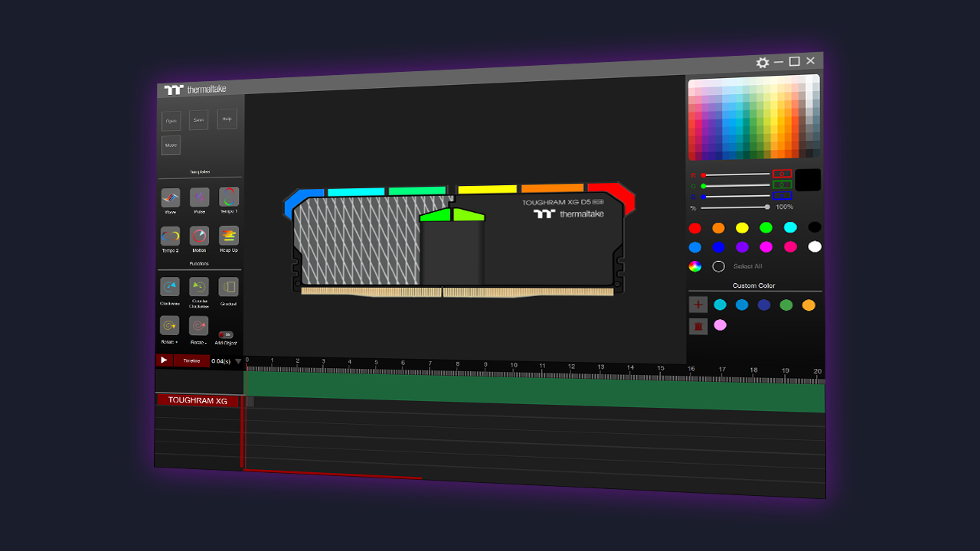Select the orange LED segment on RAM
Image resolution: width=980 pixels, height=551 pixels.
[x=552, y=188]
